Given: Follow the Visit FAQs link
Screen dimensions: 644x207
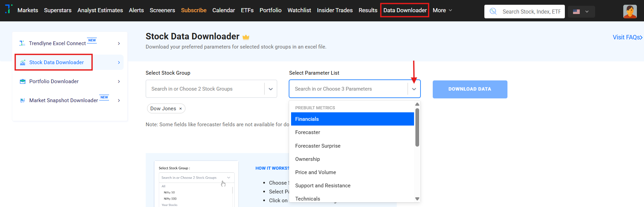Looking at the screenshot, I should 627,37.
